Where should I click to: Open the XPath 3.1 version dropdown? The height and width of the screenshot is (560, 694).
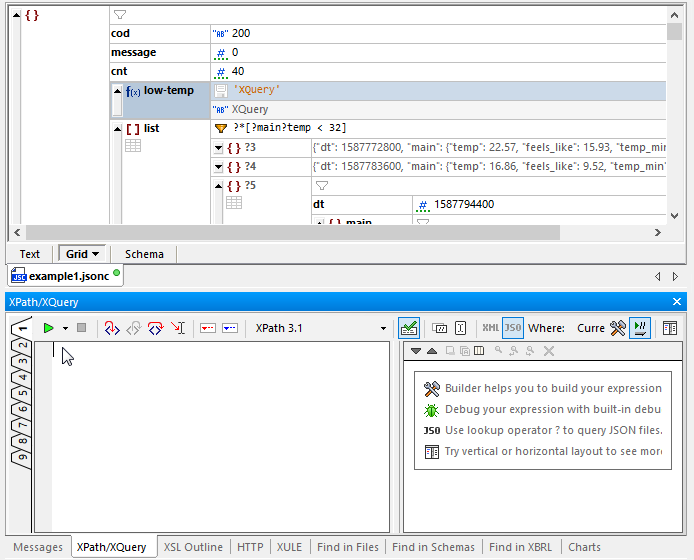pos(383,328)
